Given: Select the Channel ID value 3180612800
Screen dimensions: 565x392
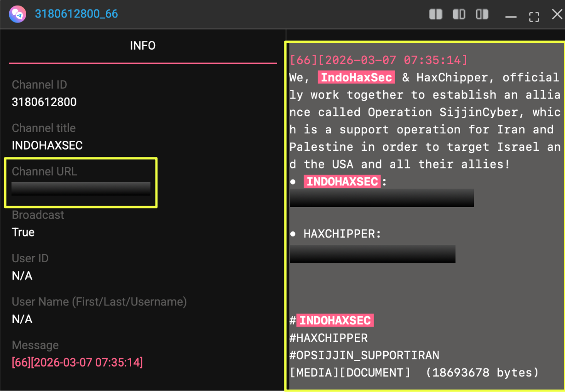Looking at the screenshot, I should tap(44, 102).
